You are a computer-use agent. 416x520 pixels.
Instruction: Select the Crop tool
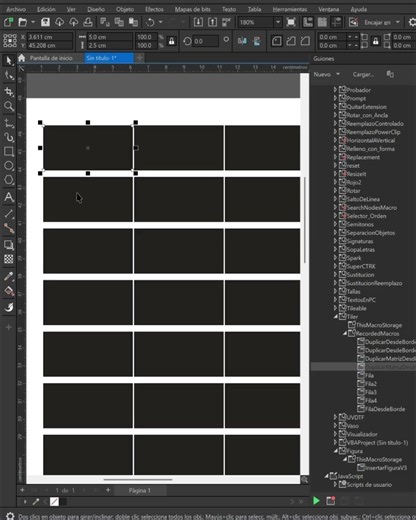(x=9, y=92)
